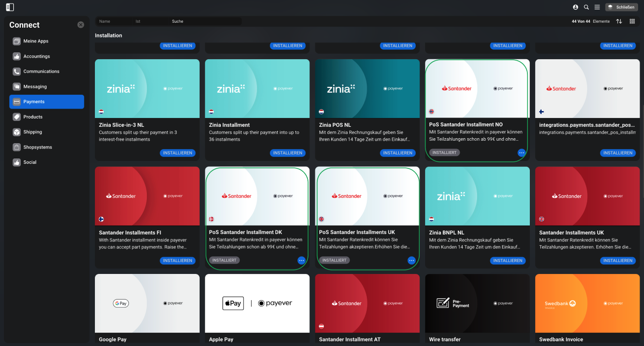Open the Shopsystems category
The width and height of the screenshot is (644, 346).
point(46,147)
